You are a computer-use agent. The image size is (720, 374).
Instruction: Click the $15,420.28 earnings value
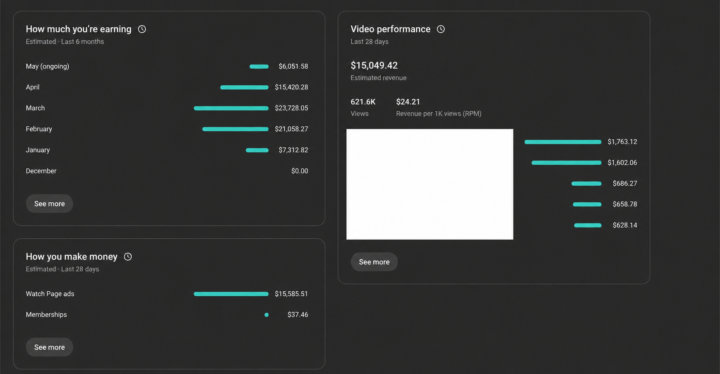(292, 87)
